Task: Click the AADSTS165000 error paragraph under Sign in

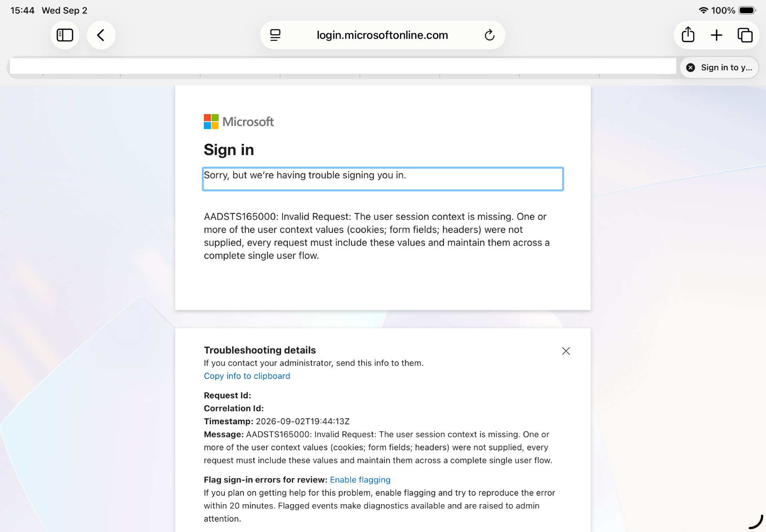Action: [x=377, y=236]
